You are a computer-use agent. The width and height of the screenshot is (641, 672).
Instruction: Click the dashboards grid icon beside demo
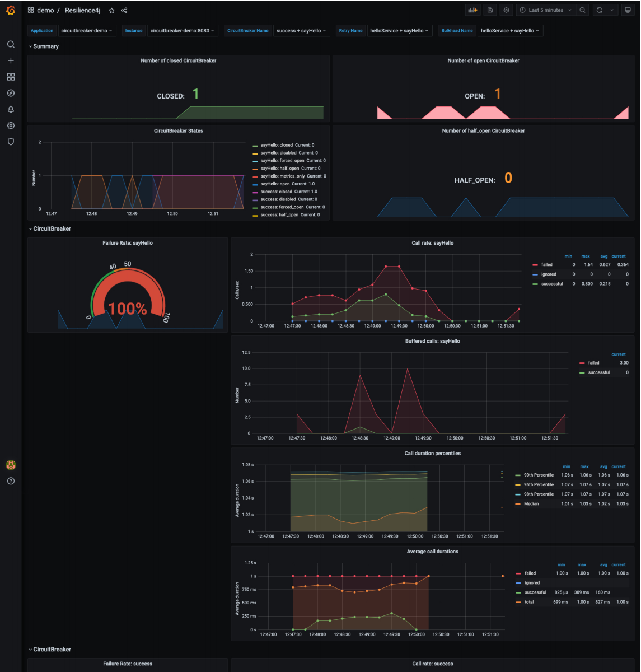coord(31,10)
